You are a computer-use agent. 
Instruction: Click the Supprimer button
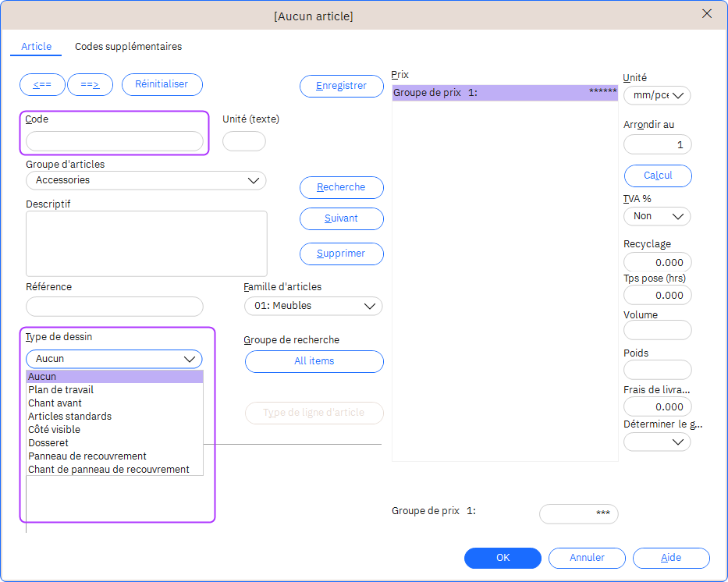tap(341, 254)
